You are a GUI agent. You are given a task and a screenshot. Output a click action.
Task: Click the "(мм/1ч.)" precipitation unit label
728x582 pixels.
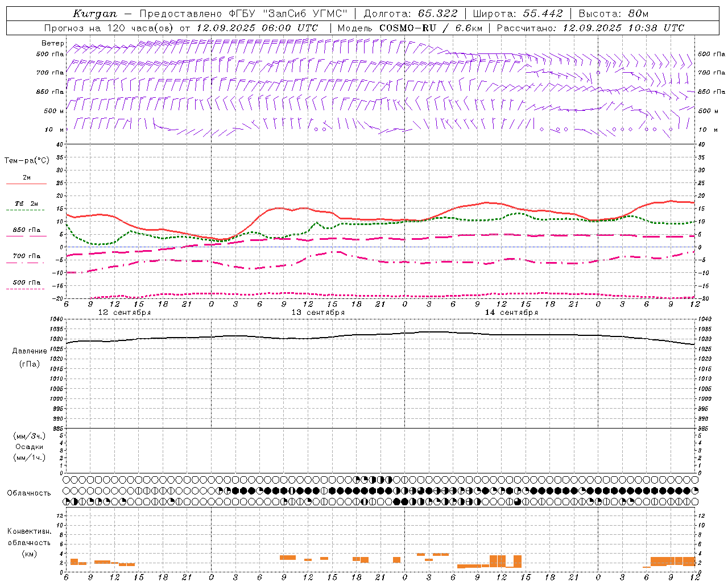tap(30, 458)
